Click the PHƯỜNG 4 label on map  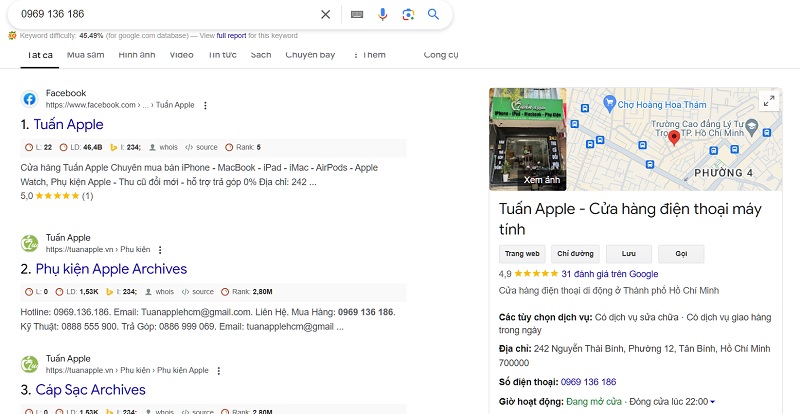[723, 173]
